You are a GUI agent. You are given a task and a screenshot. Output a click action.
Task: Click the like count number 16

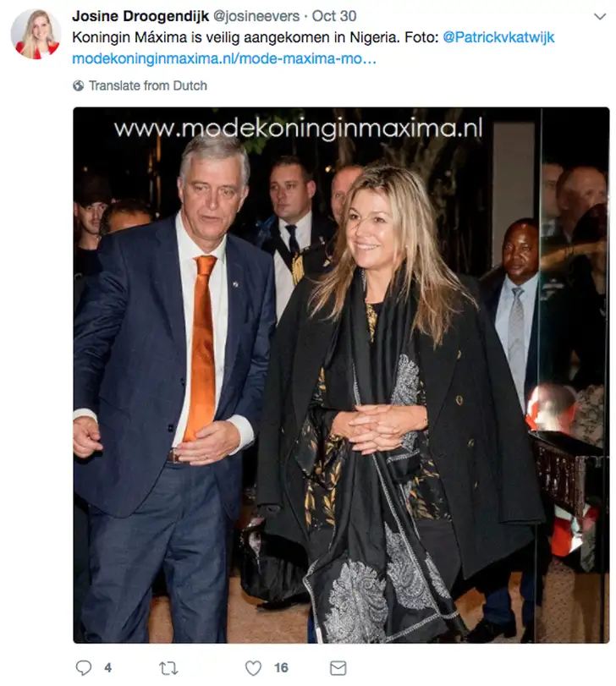[x=281, y=668]
